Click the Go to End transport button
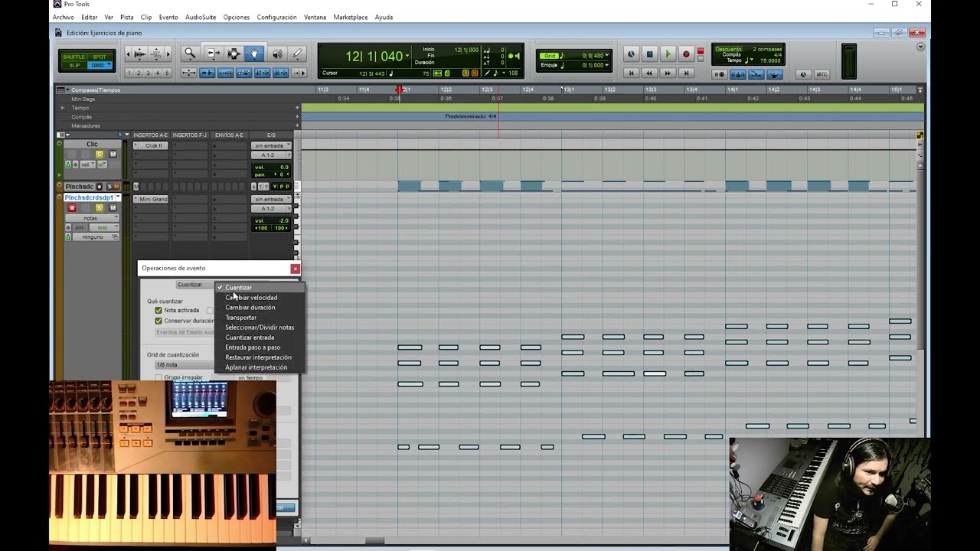 (686, 73)
